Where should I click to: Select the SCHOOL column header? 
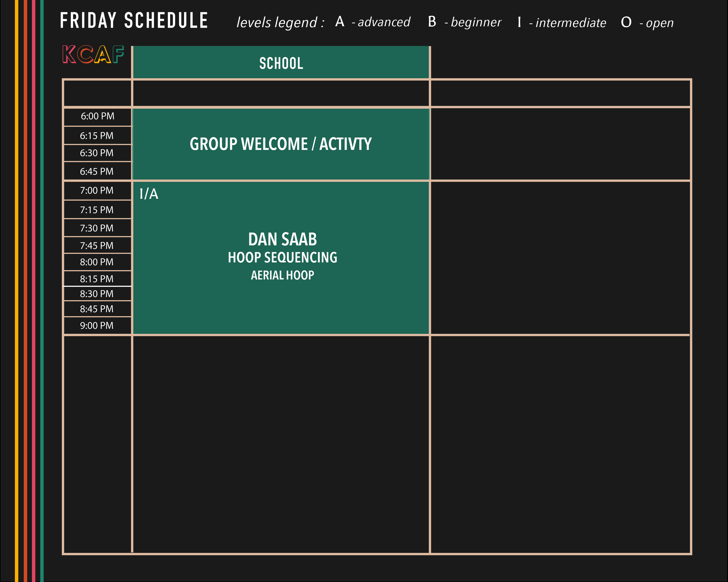[x=281, y=63]
